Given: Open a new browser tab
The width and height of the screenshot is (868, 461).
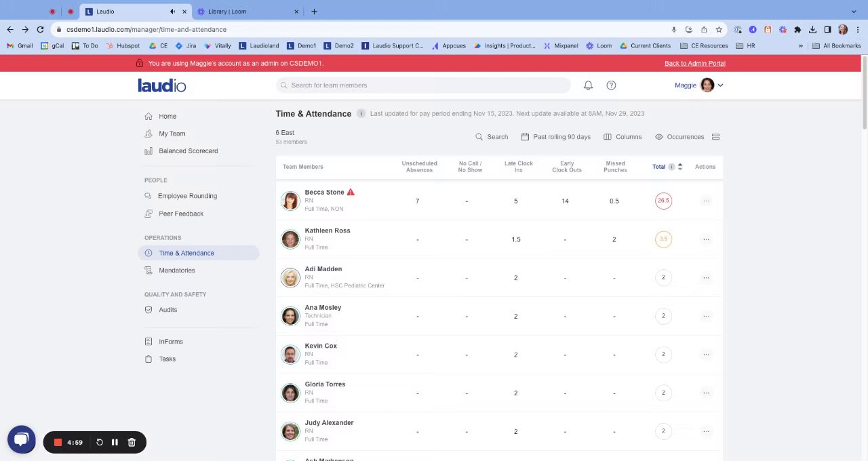Looking at the screenshot, I should pyautogui.click(x=314, y=12).
